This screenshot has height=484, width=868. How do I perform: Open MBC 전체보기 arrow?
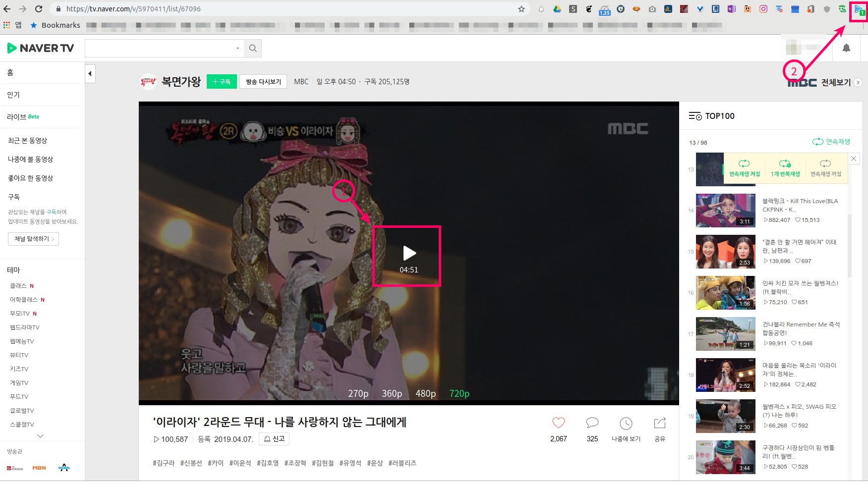pos(858,83)
